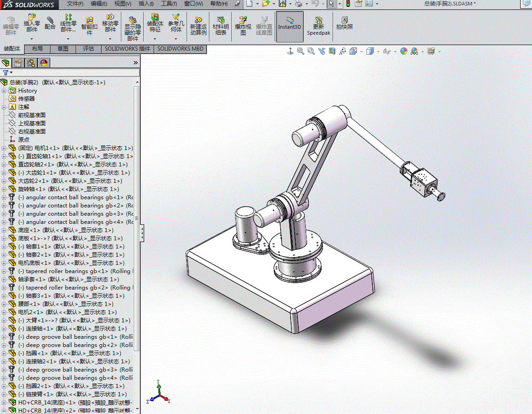Select 传感器 sensors item in tree
This screenshot has height=414, width=532.
click(x=26, y=98)
